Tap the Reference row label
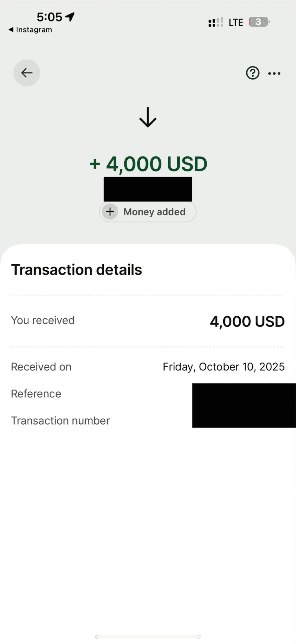The width and height of the screenshot is (296, 644). (x=36, y=394)
